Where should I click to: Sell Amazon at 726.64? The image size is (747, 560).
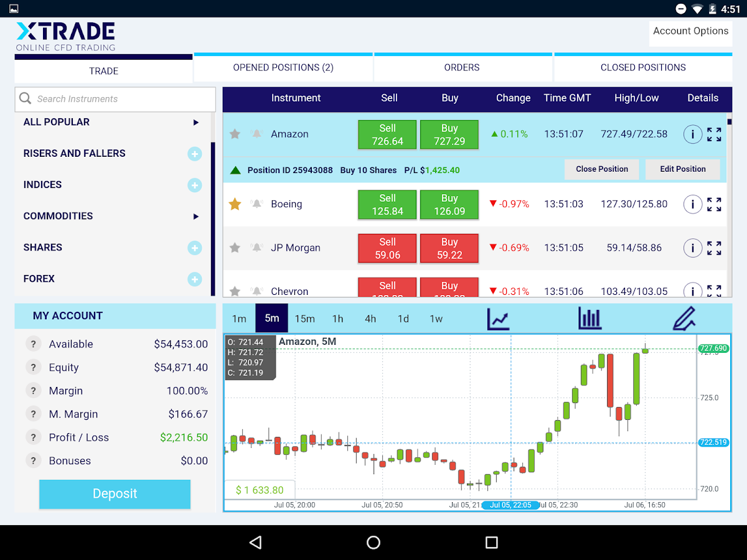click(387, 134)
